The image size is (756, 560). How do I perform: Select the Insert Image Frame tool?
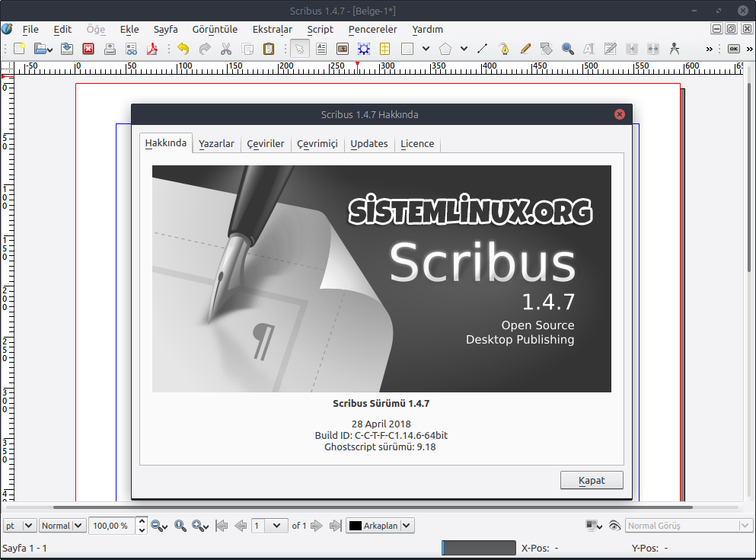[x=343, y=48]
